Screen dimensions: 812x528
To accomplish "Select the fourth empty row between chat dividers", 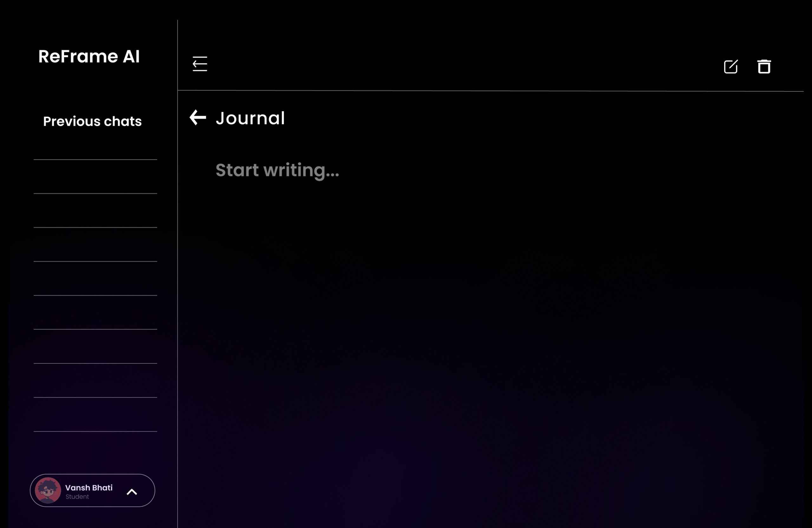I will pyautogui.click(x=95, y=278).
